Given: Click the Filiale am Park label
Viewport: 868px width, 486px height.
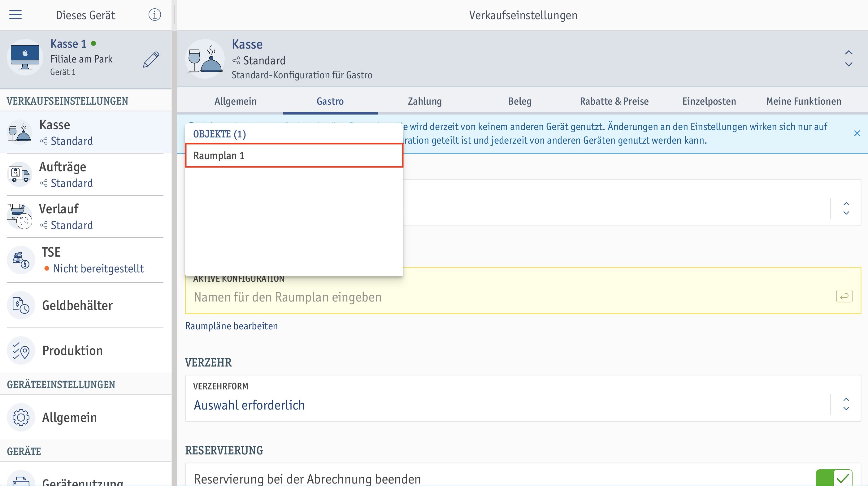Looking at the screenshot, I should click(x=81, y=59).
